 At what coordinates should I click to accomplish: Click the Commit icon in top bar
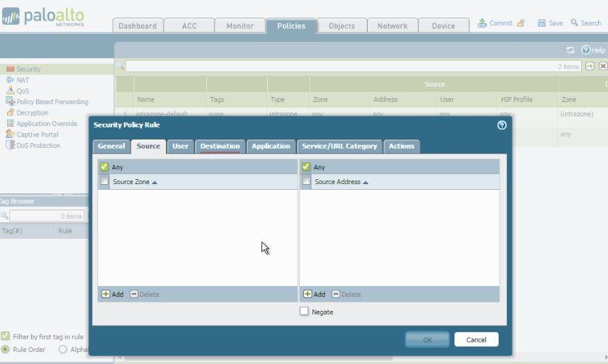click(482, 23)
